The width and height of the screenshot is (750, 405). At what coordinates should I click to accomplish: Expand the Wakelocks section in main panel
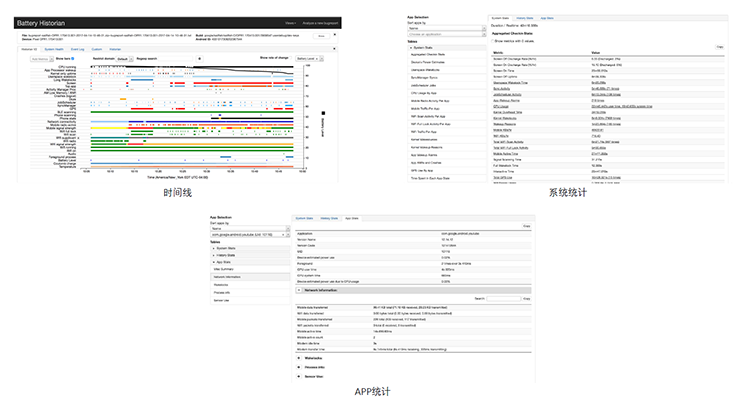[x=299, y=358]
